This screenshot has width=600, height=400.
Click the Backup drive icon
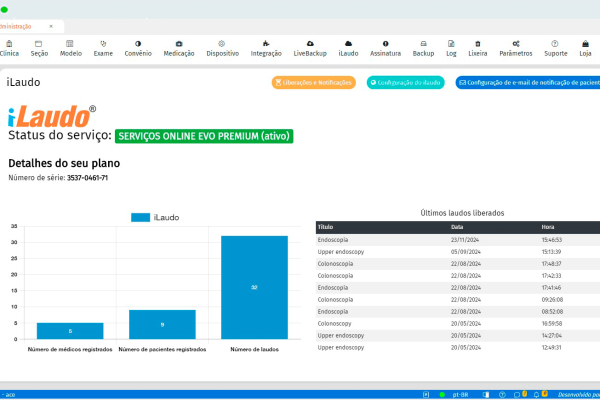click(423, 44)
